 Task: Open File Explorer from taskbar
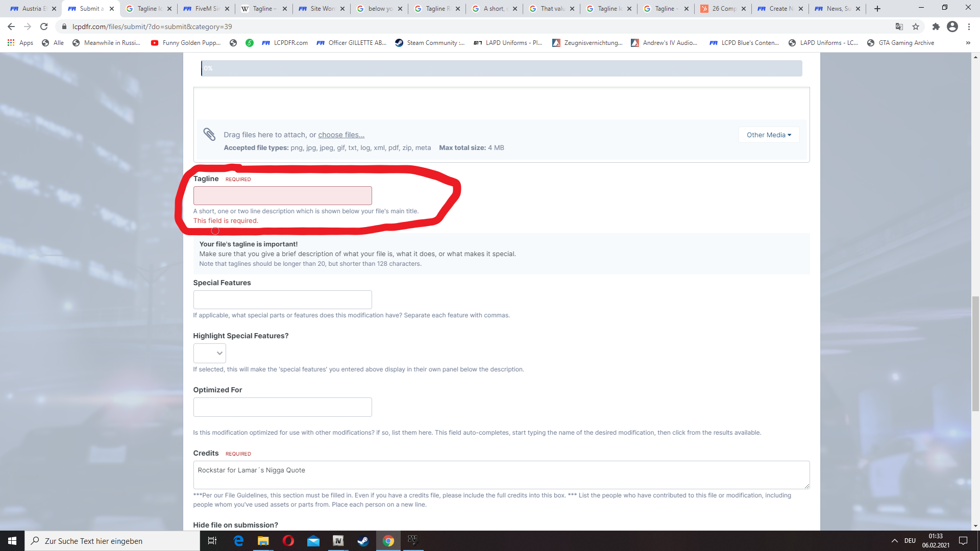(263, 541)
